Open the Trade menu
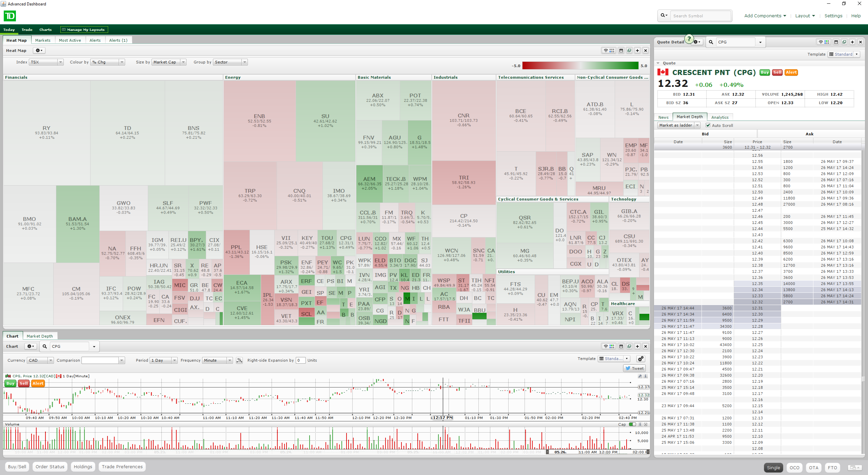868x475 pixels. (27, 30)
